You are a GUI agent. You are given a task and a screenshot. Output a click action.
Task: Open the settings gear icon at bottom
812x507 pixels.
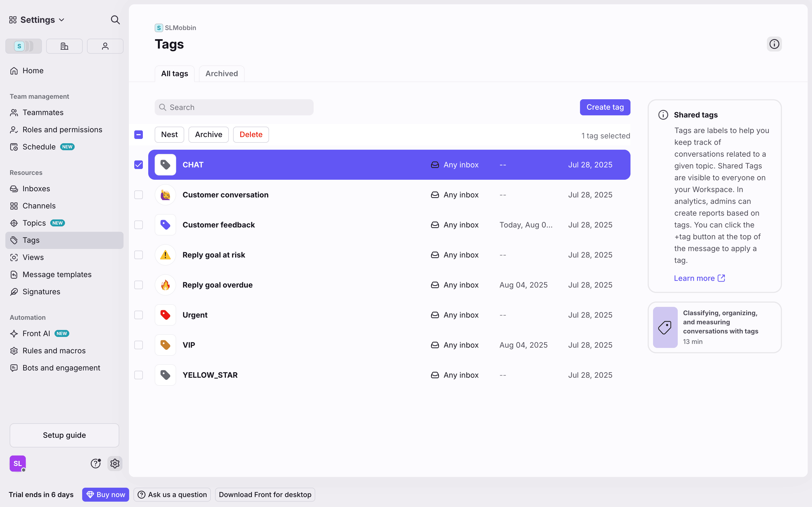coord(115,464)
